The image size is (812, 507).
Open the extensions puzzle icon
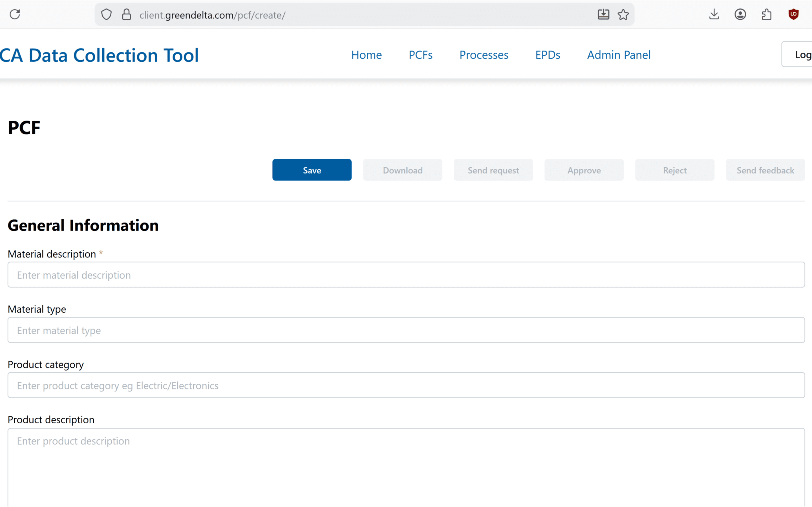[x=767, y=14]
